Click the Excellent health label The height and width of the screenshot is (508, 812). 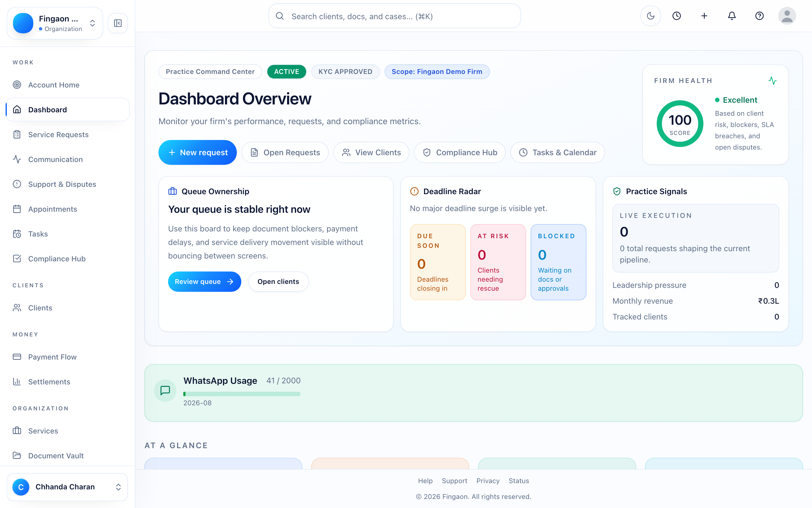pos(740,100)
